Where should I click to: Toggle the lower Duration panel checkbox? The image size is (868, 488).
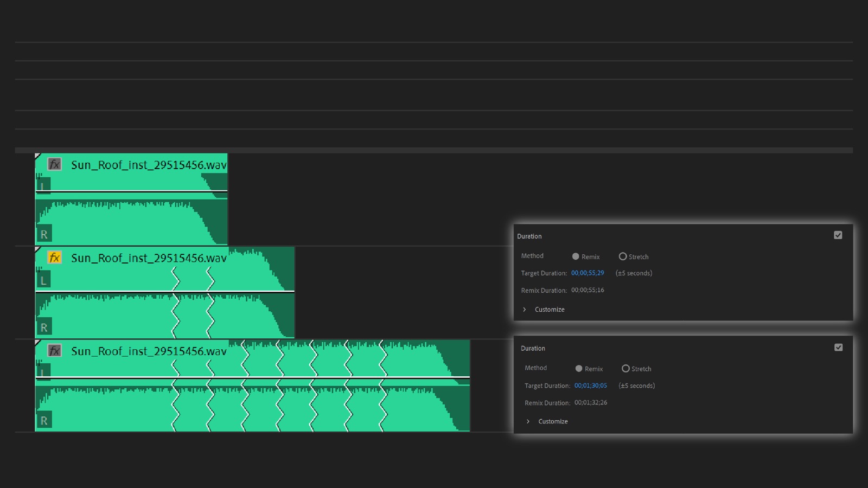pyautogui.click(x=838, y=348)
